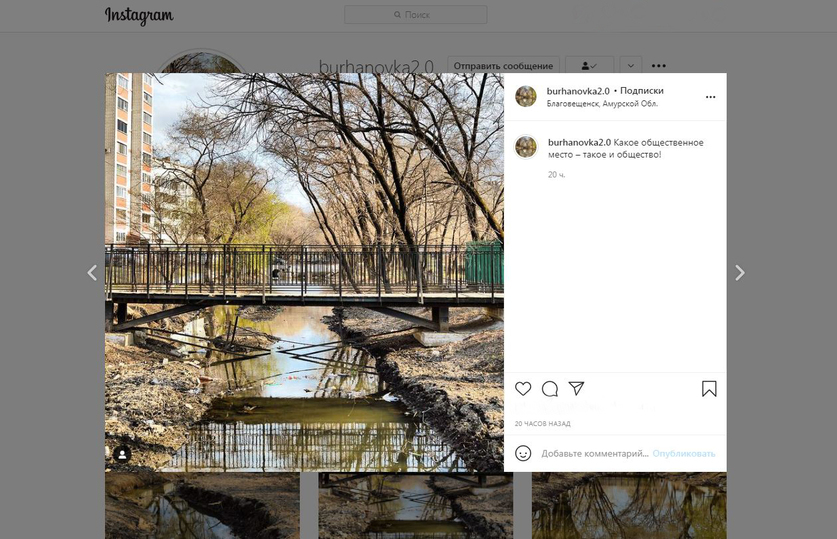
Task: Click the 20 ч. caption timestamp
Action: [556, 175]
